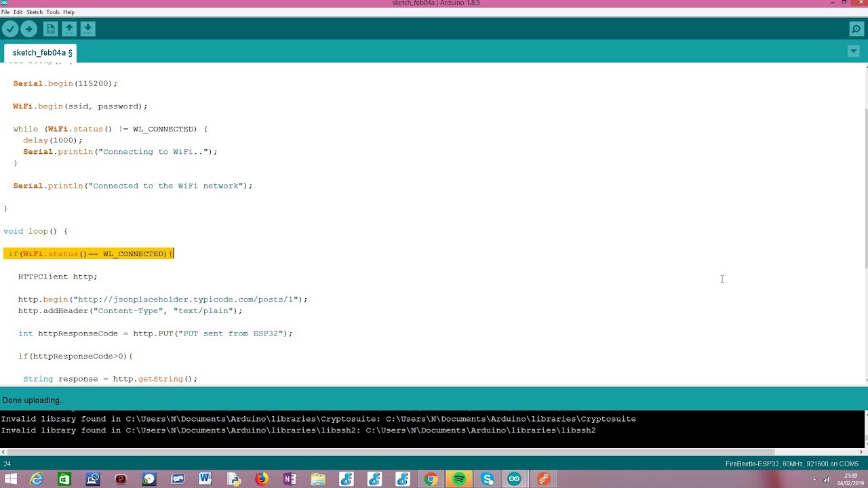Open Spotify from the taskbar

[x=459, y=479]
